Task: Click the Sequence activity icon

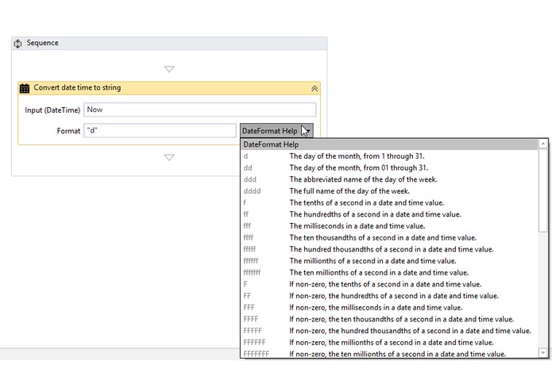Action: click(17, 43)
